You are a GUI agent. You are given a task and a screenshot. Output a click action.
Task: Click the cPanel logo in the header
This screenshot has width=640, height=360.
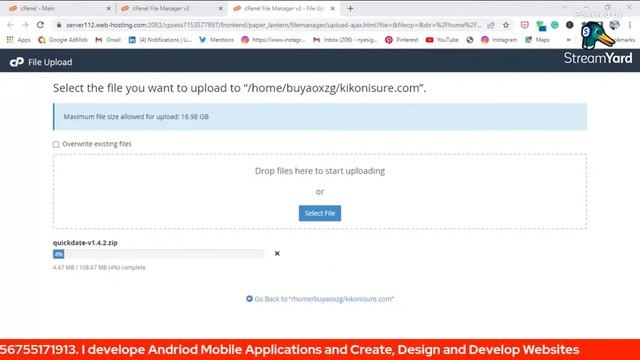(17, 62)
